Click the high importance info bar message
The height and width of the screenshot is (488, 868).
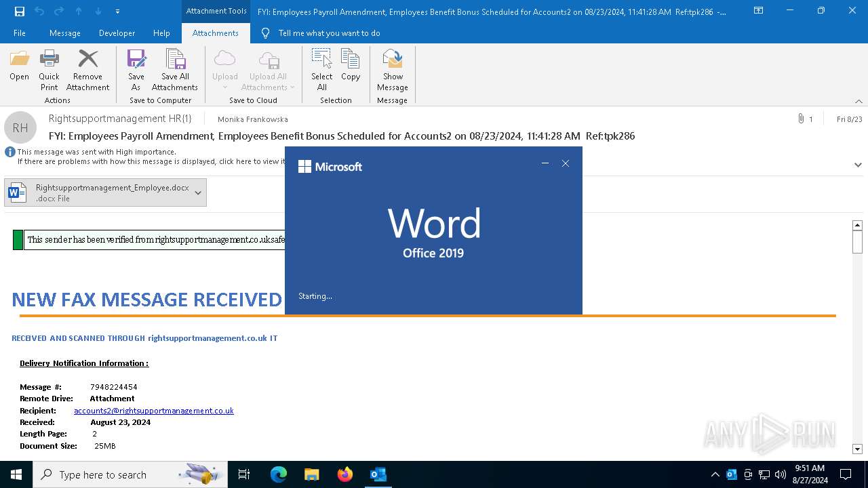[96, 152]
